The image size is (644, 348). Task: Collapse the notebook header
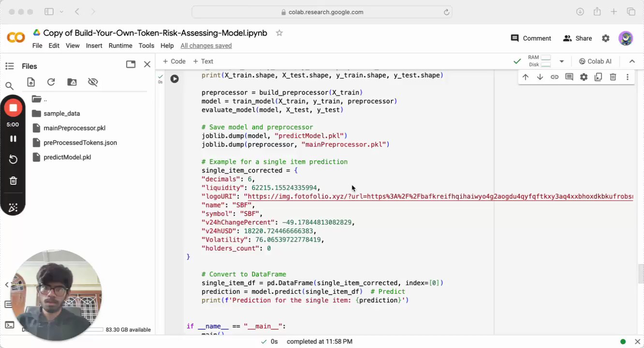click(x=631, y=61)
